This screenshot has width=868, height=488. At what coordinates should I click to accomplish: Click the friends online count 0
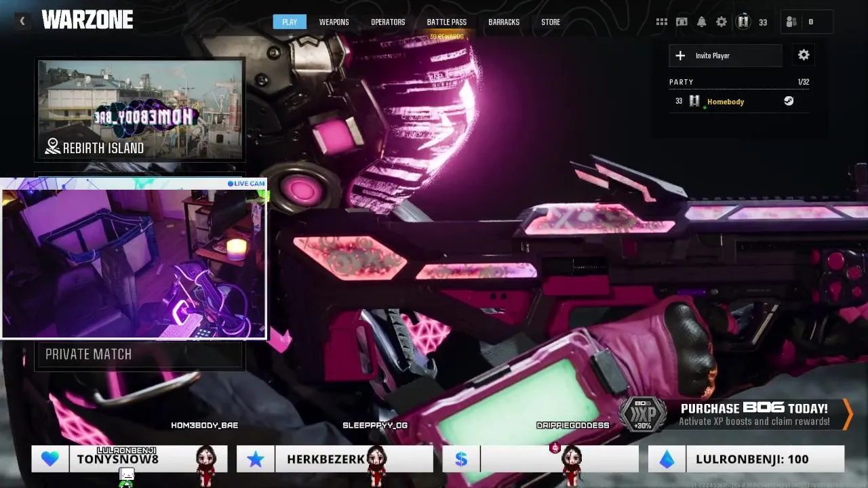tap(810, 22)
